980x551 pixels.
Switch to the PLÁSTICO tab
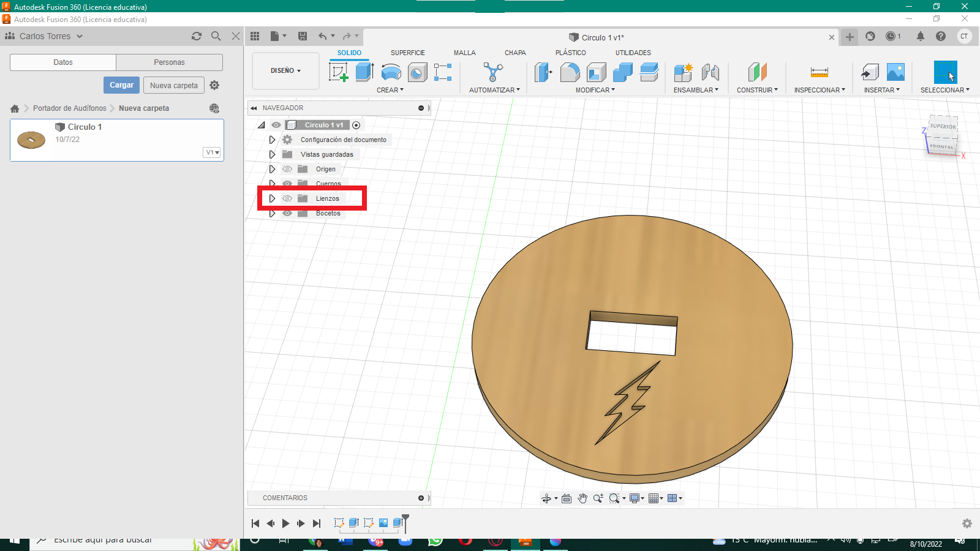coord(571,53)
